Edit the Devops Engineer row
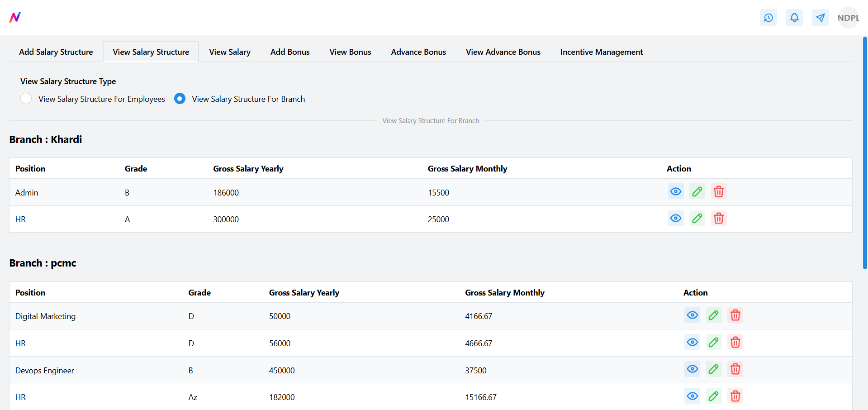 (x=713, y=369)
